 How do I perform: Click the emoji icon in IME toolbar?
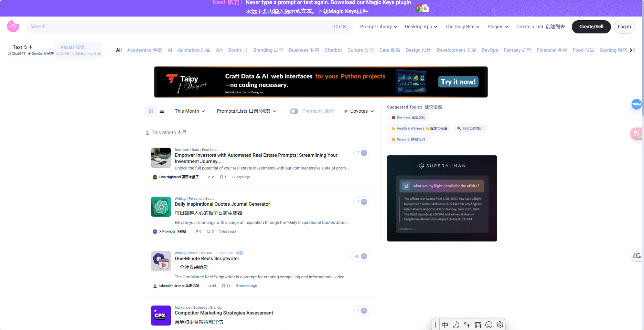pos(489,325)
